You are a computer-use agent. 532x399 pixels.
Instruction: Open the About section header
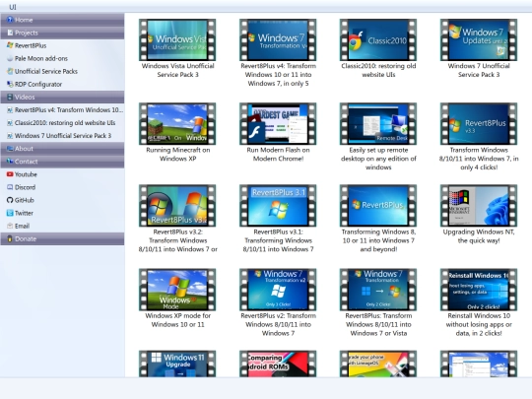[62, 149]
